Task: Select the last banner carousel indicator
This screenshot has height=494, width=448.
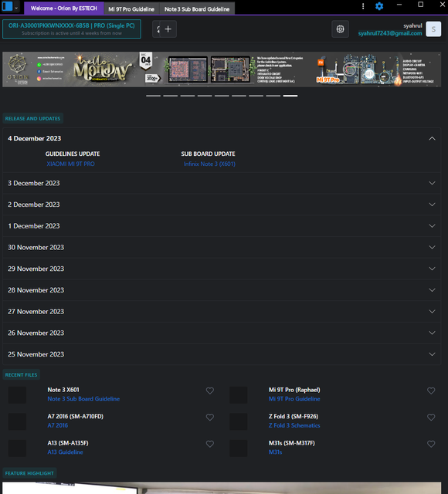Action: click(290, 96)
